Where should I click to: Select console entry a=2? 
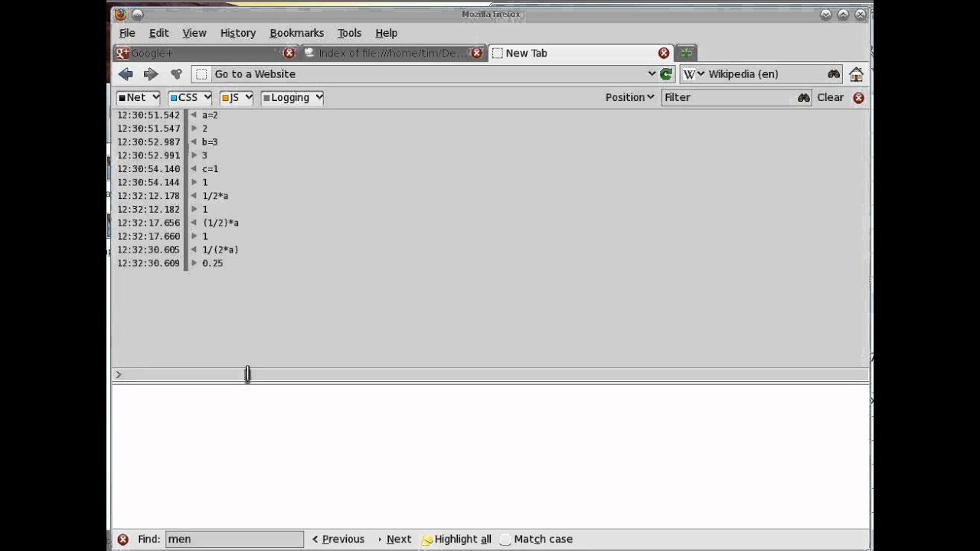pyautogui.click(x=210, y=115)
